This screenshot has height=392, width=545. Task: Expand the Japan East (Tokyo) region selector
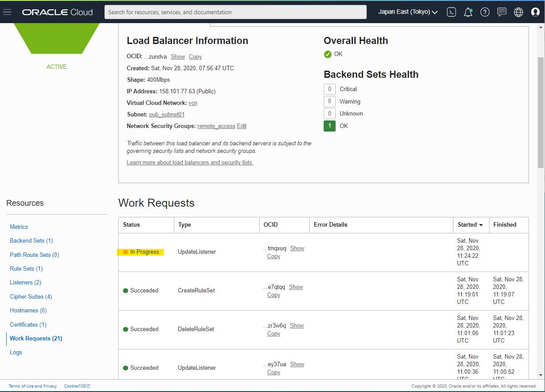408,12
